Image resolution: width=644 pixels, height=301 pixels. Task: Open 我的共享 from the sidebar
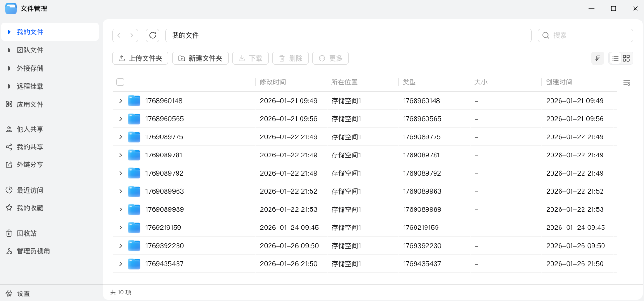(30, 147)
